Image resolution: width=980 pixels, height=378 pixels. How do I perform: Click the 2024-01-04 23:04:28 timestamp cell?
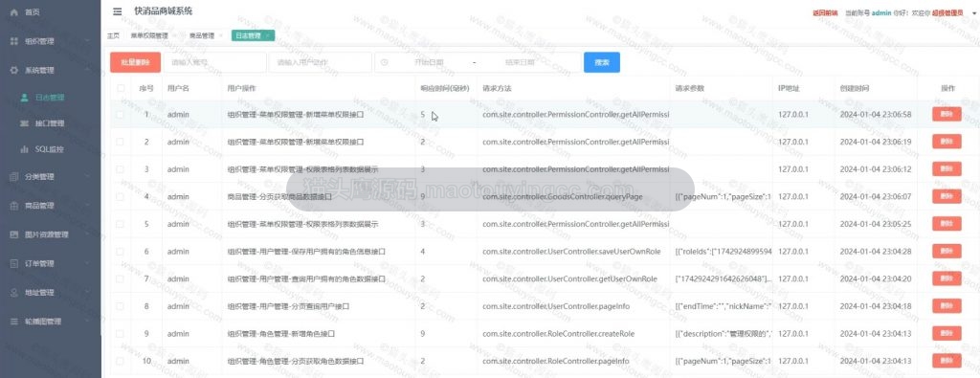(x=876, y=251)
